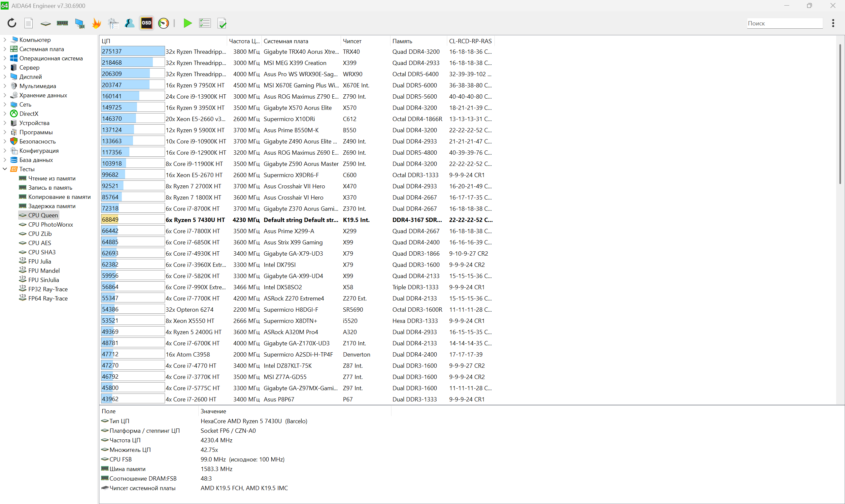Expand the Компьютер tree node
This screenshot has width=845, height=504.
pyautogui.click(x=5, y=40)
